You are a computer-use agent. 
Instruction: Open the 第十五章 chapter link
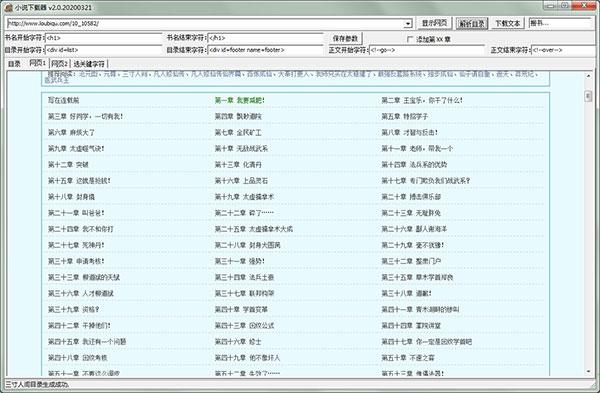coord(79,181)
